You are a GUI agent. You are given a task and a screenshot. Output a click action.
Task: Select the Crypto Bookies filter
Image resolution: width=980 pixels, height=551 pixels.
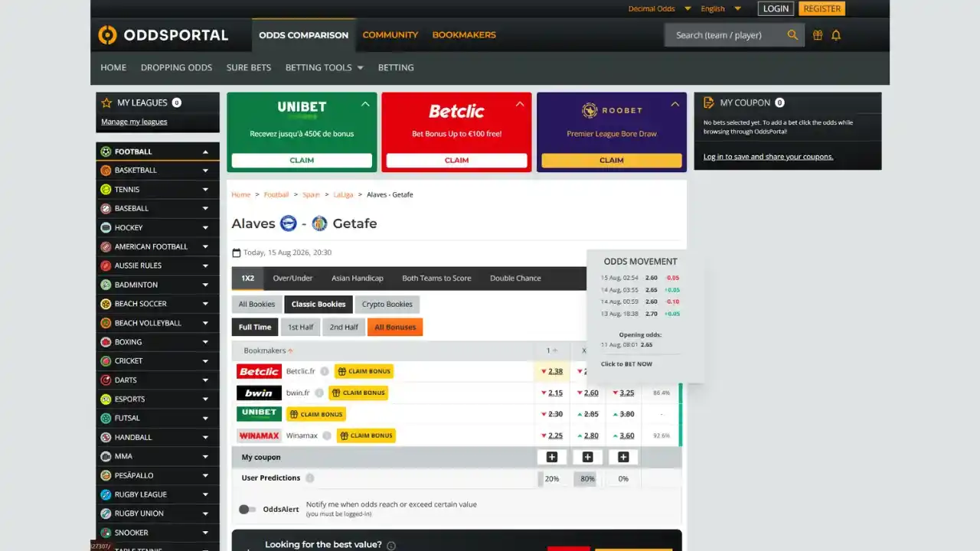pyautogui.click(x=387, y=305)
